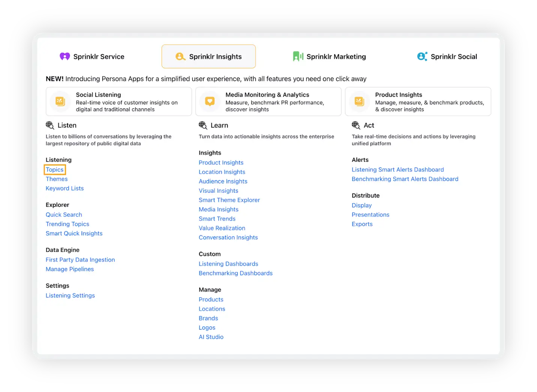Viewport: 537px width, 392px height.
Task: Open Display under Distribute
Action: [x=362, y=205]
